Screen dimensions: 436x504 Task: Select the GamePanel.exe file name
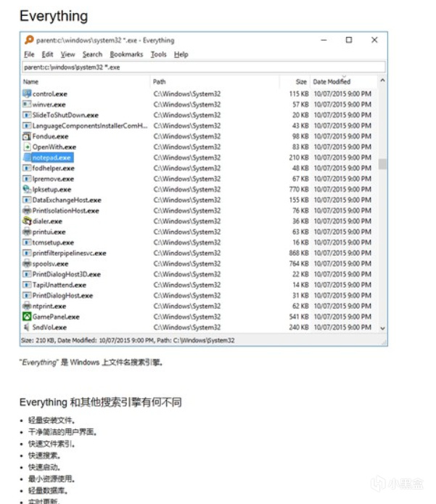[56, 317]
